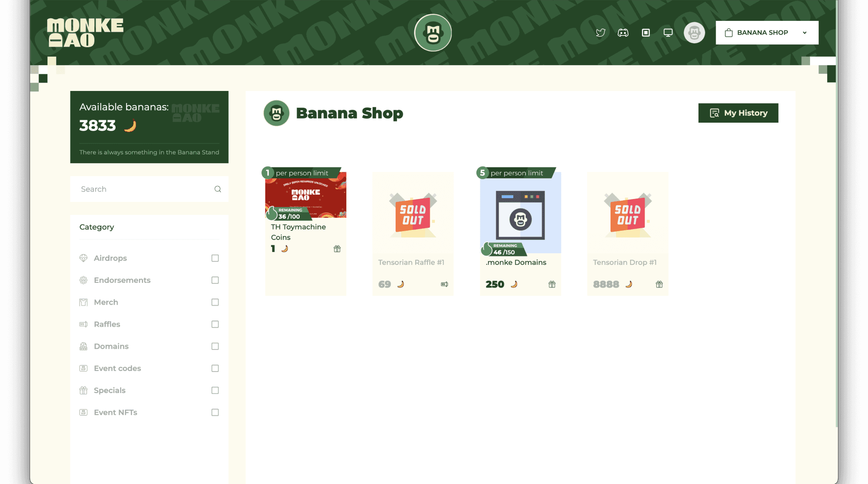Toggle the Merch category checkbox

point(215,302)
